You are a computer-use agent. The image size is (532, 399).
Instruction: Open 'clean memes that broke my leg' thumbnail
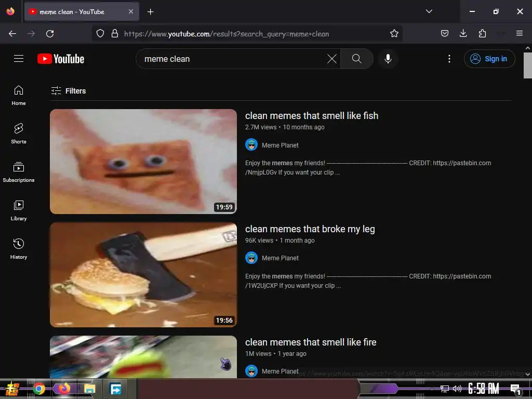(x=143, y=275)
